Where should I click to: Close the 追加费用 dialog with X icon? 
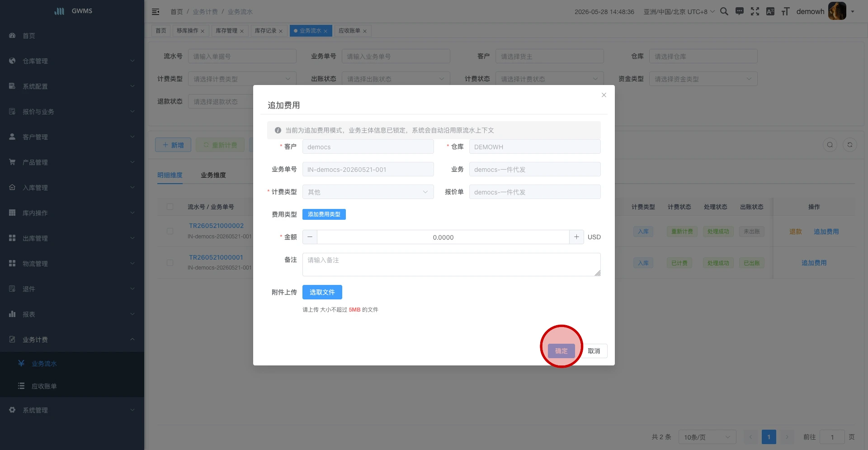(x=604, y=95)
